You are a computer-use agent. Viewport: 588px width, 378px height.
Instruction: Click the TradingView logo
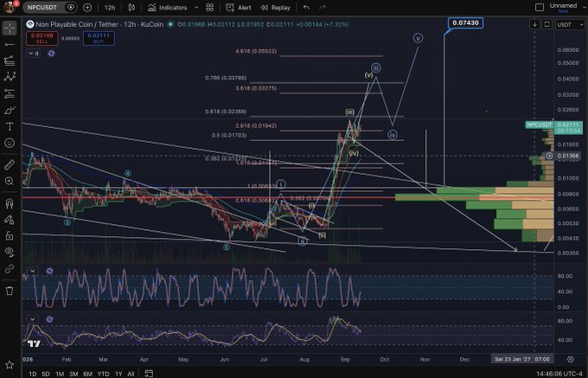(x=34, y=343)
